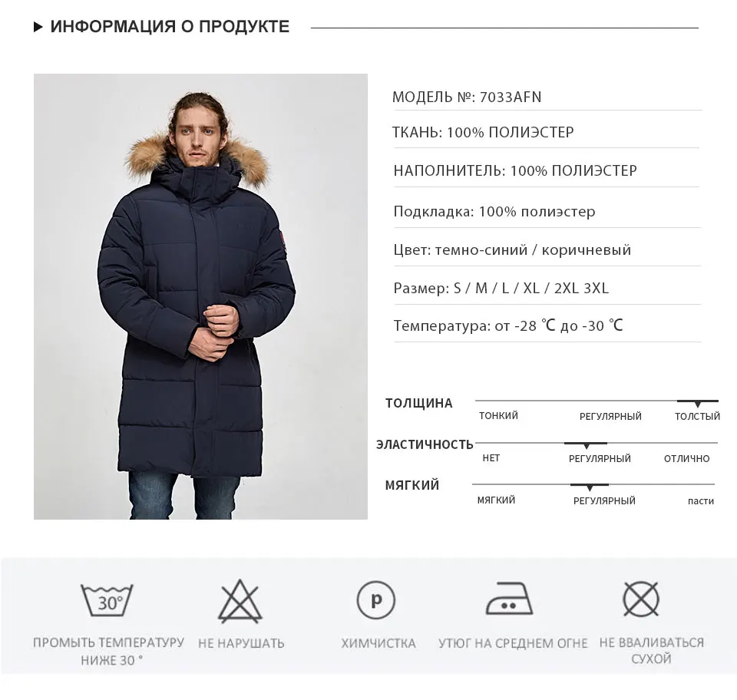Screen dimensions: 737x700
Task: Click the 30° wash temperature icon
Action: tap(107, 600)
